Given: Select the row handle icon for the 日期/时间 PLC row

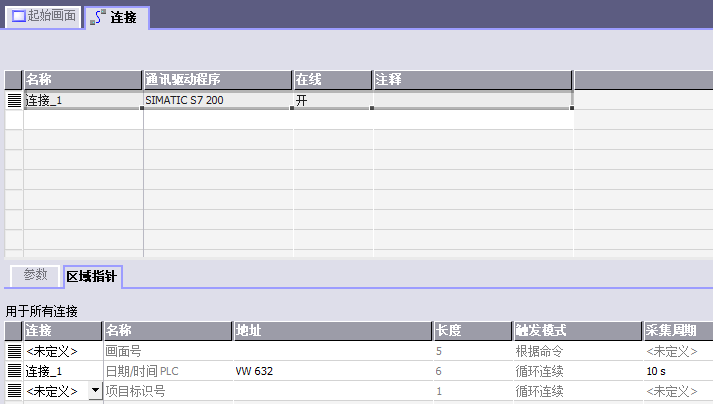Looking at the screenshot, I should click(x=14, y=371).
